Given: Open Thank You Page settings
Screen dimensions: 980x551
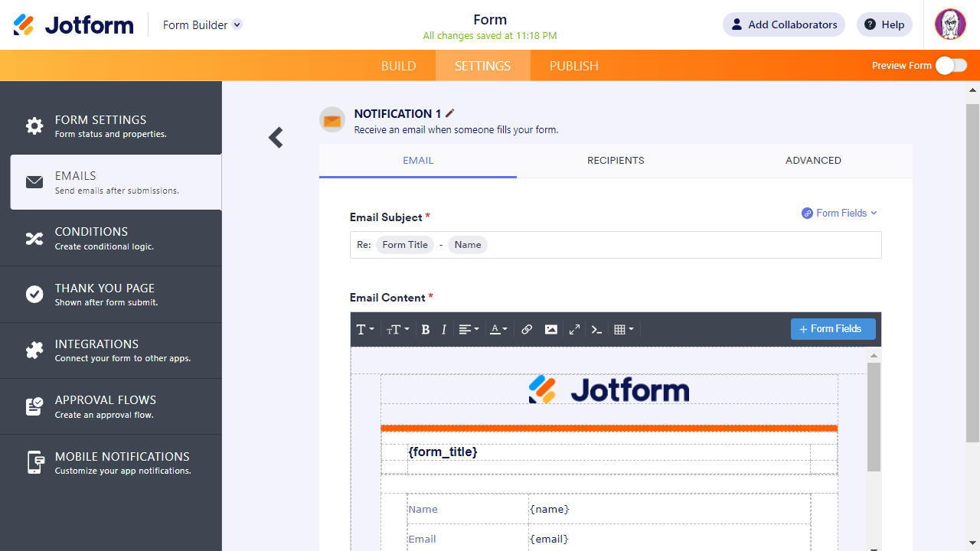Looking at the screenshot, I should tap(111, 295).
